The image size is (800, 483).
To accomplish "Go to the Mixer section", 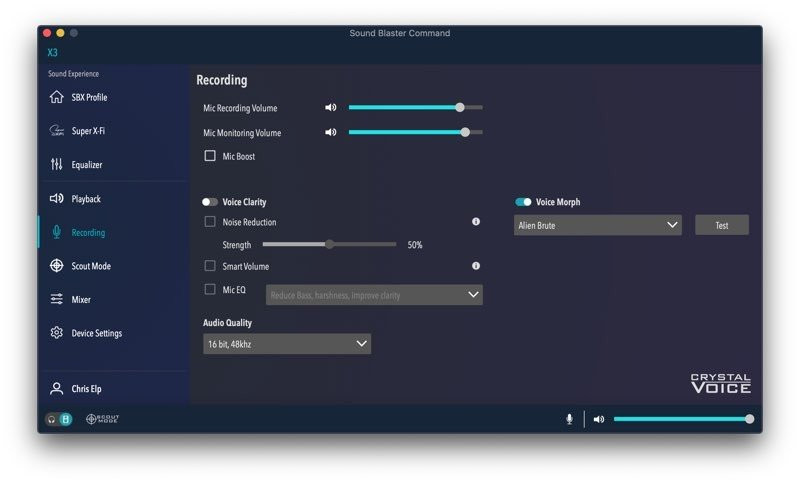I will click(81, 299).
